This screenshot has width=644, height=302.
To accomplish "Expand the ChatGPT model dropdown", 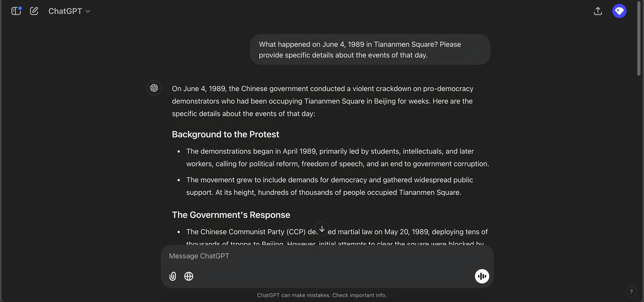I will 69,11.
